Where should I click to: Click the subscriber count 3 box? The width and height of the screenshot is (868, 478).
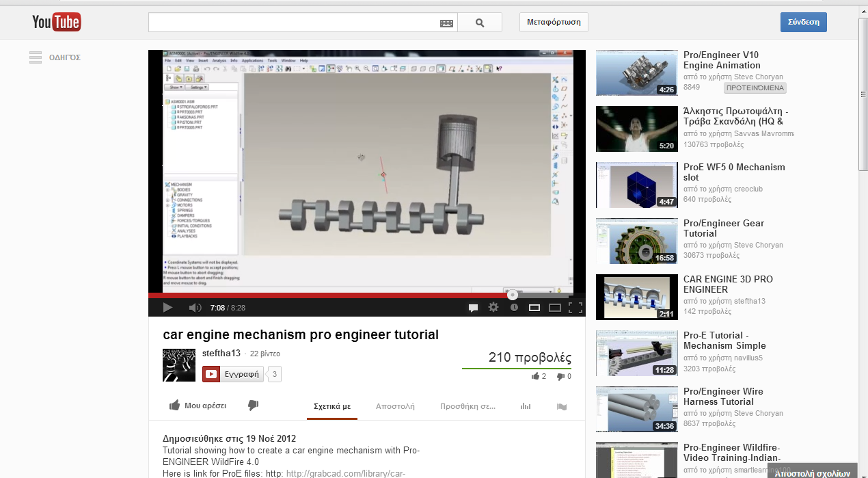click(x=274, y=374)
